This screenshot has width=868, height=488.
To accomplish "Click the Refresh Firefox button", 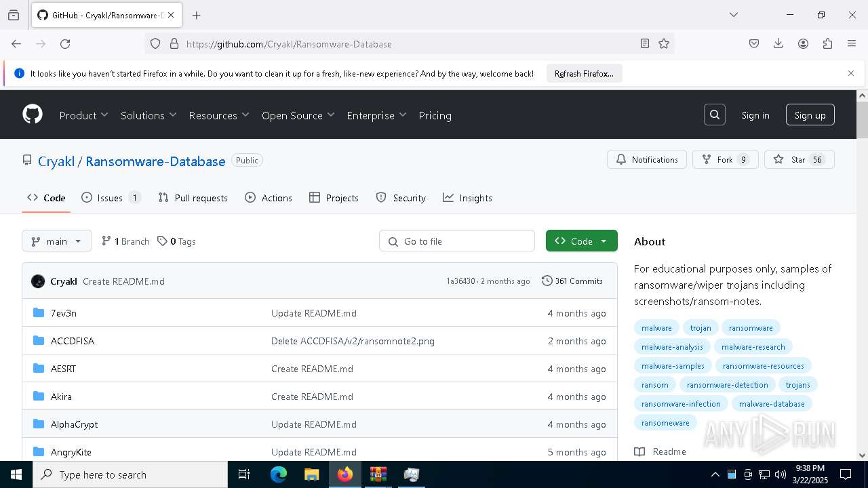I will pos(584,73).
